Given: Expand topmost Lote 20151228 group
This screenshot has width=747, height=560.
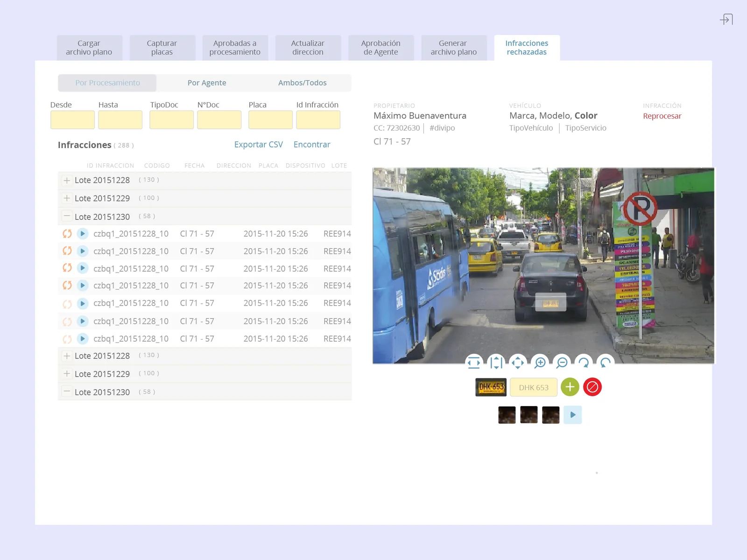Looking at the screenshot, I should click(x=67, y=180).
